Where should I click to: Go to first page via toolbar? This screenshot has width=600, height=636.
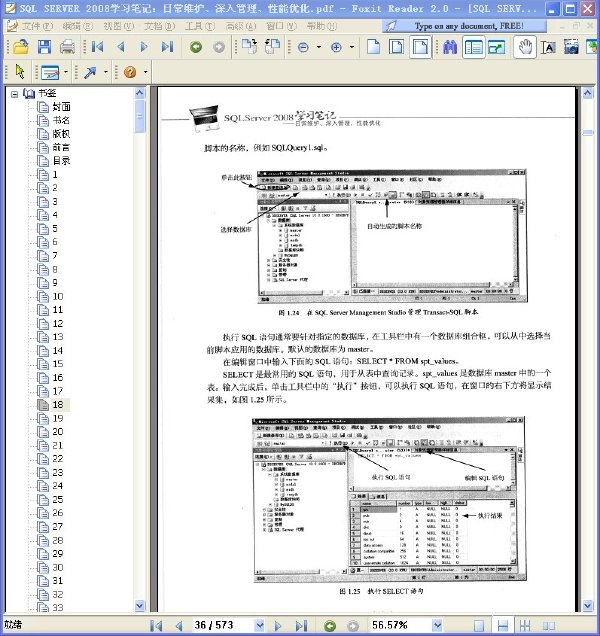(97, 47)
